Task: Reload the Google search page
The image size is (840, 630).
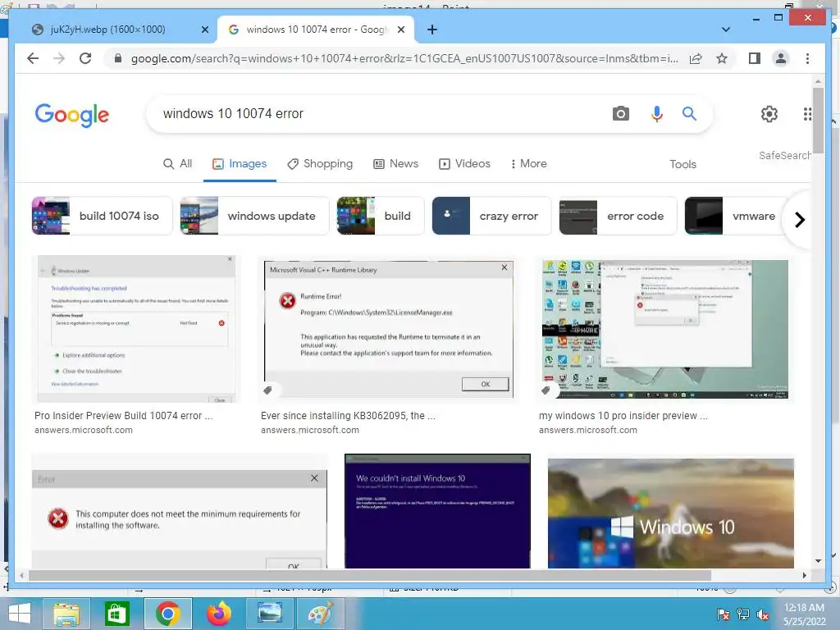Action: click(85, 58)
